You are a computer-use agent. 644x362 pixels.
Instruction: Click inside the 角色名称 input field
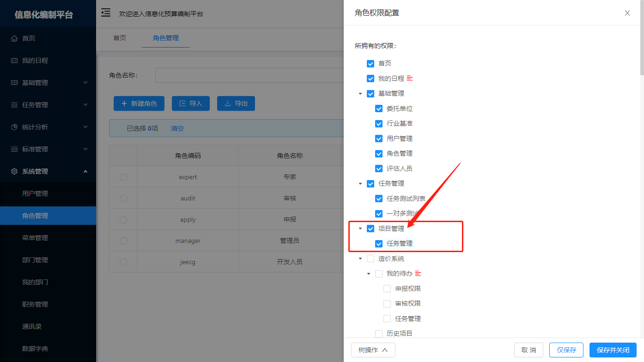(249, 75)
